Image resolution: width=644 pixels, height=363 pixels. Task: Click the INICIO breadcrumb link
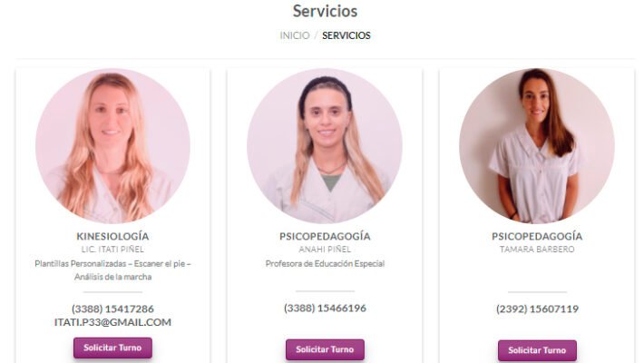click(x=295, y=35)
